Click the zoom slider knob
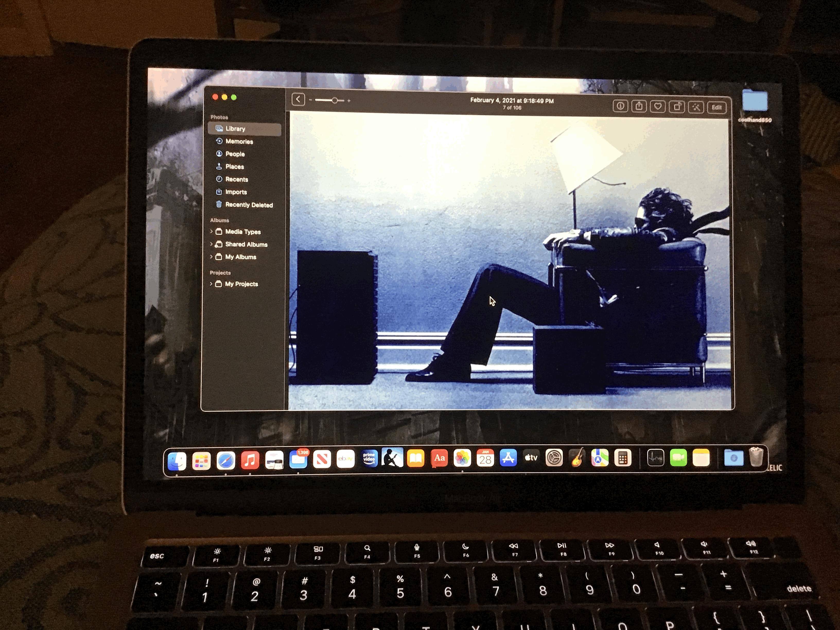The height and width of the screenshot is (630, 840). tap(335, 100)
